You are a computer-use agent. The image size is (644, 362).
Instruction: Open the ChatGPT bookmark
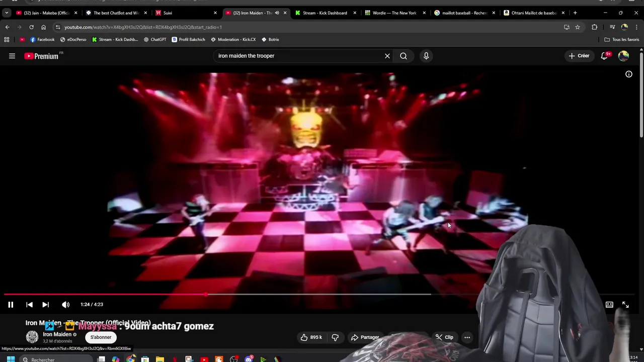(155, 40)
